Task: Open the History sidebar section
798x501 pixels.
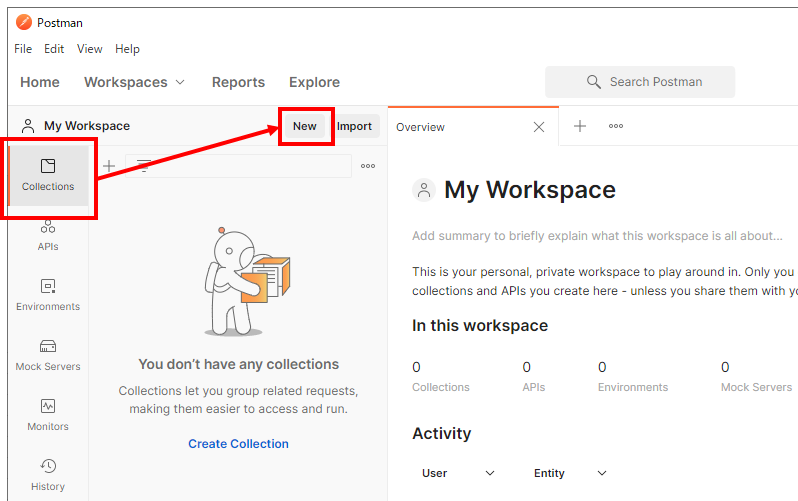Action: [48, 474]
